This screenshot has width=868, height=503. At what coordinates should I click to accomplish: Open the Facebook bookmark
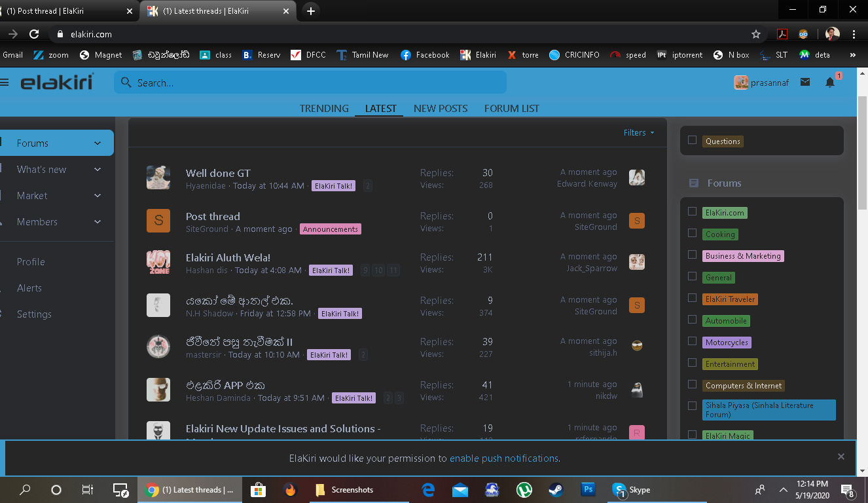tap(425, 55)
